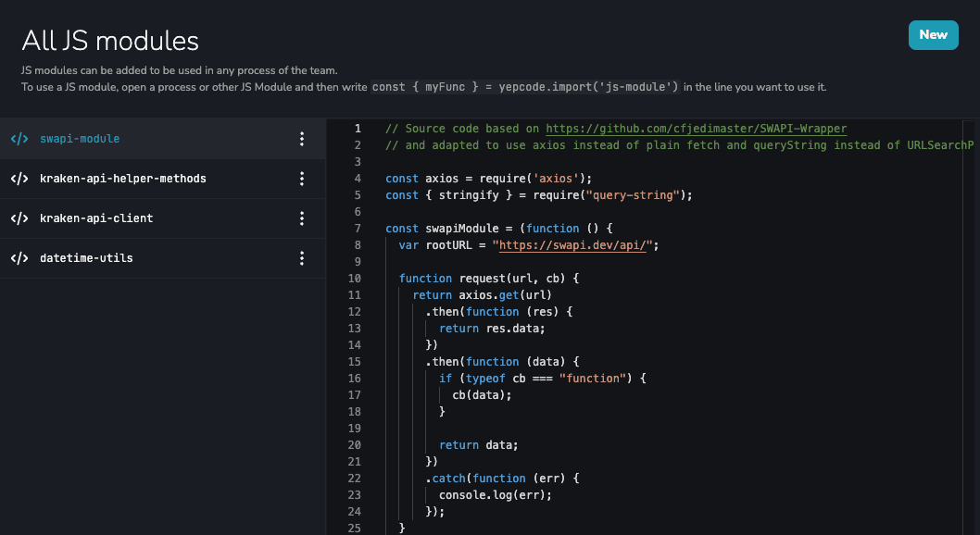
Task: Click the 'return data;' code line
Action: pos(478,445)
